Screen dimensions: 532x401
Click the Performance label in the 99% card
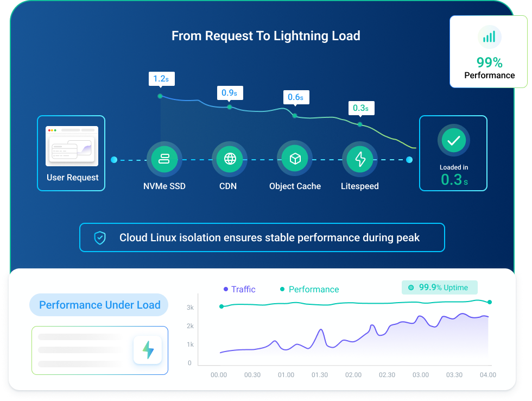click(489, 76)
